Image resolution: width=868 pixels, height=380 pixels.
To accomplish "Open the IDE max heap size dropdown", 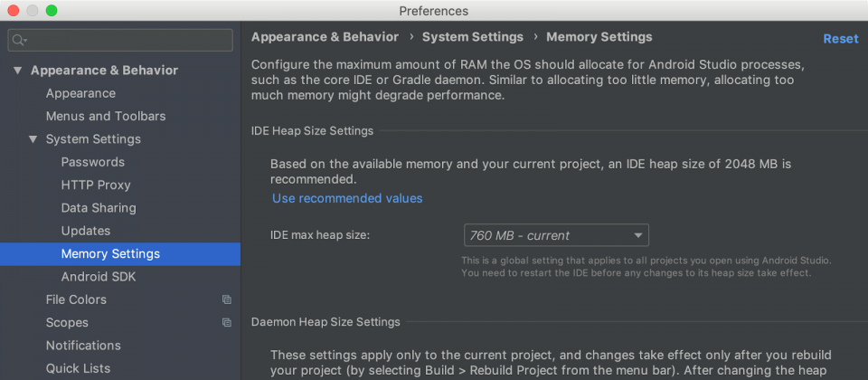I will [556, 235].
